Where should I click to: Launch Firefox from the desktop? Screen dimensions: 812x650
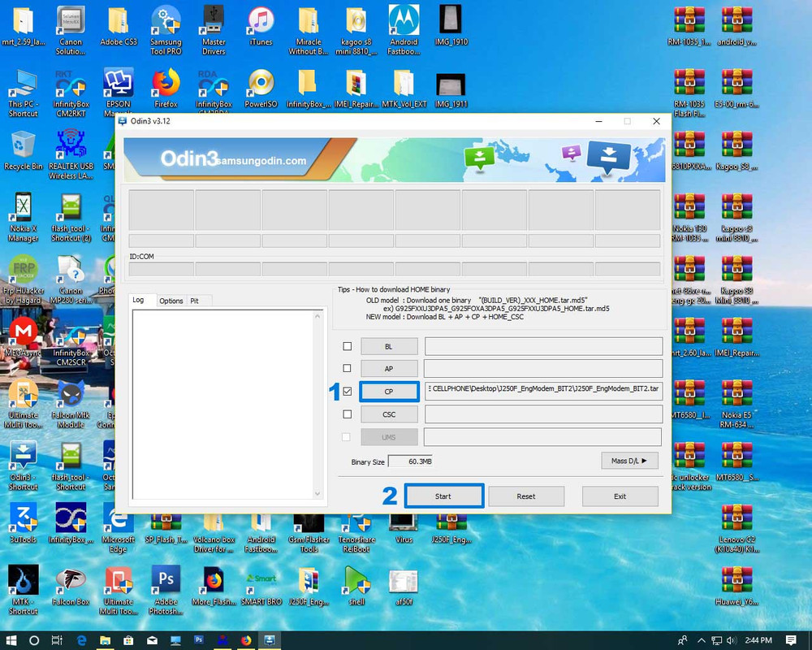click(x=166, y=88)
